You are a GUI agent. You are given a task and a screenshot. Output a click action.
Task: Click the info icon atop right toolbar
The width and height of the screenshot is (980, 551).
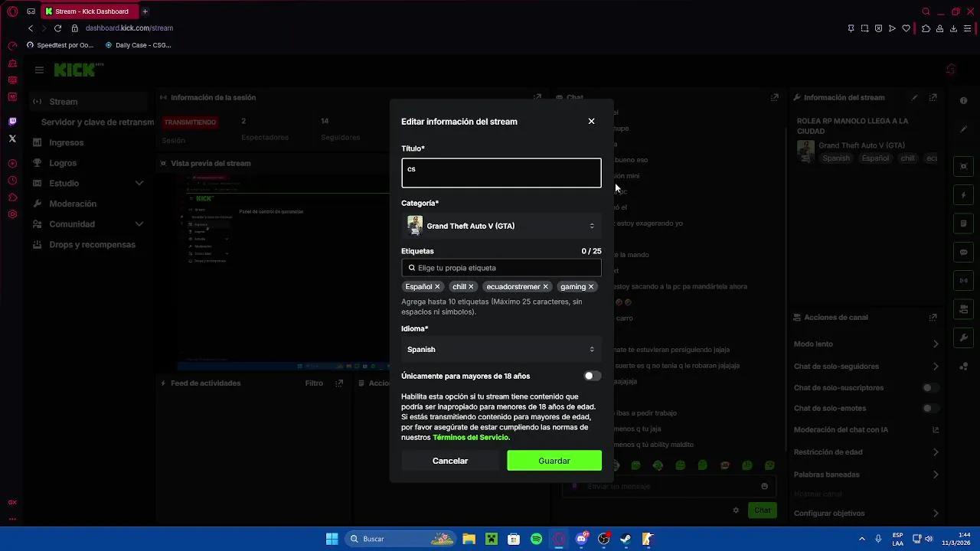(x=964, y=101)
